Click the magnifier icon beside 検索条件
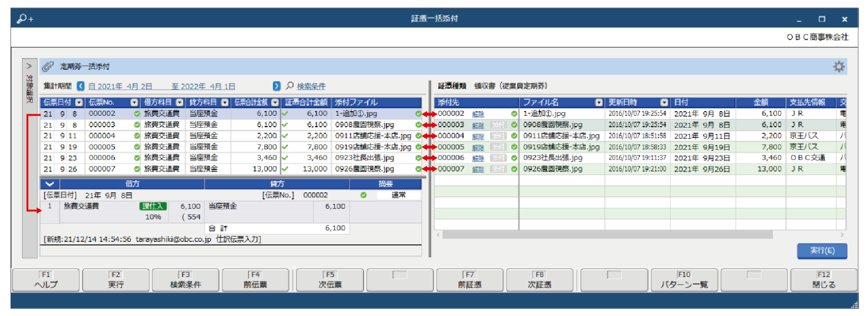Image resolution: width=868 pixels, height=316 pixels. pos(289,86)
